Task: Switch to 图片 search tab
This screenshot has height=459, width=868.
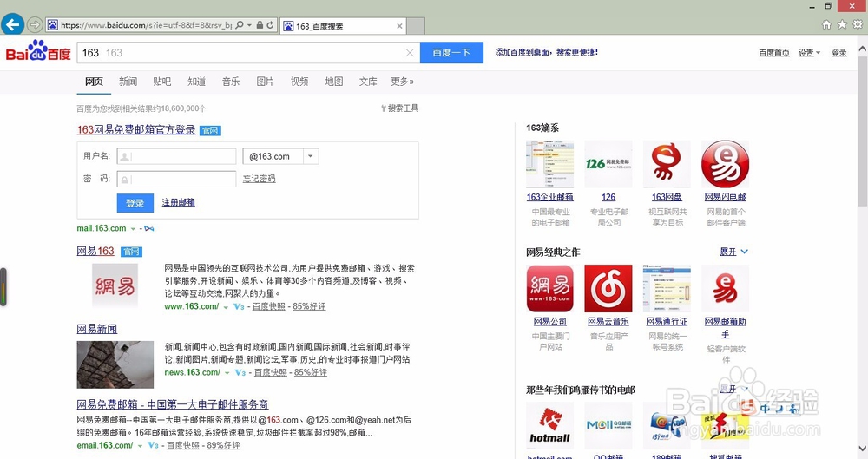Action: pyautogui.click(x=265, y=82)
